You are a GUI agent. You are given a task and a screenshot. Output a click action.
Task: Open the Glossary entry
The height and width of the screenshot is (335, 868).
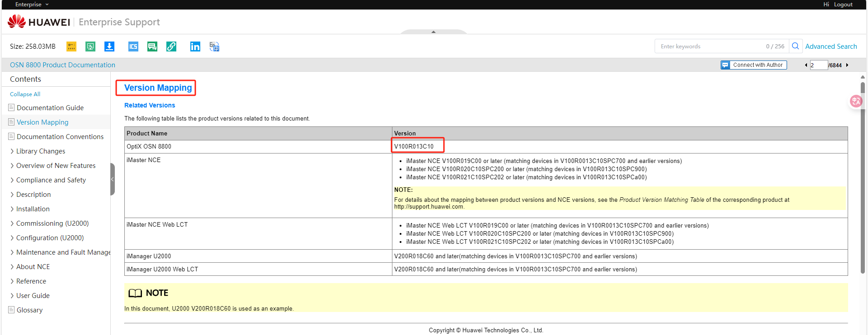[29, 310]
